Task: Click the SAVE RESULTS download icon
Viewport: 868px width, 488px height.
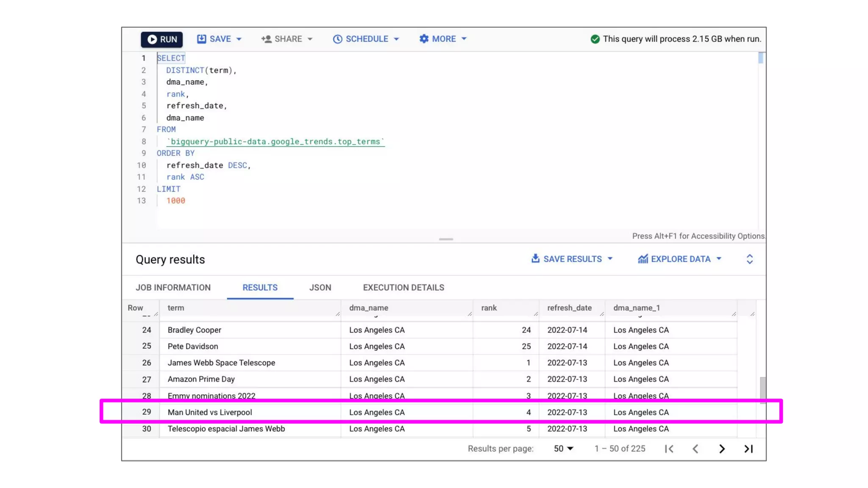Action: [535, 258]
